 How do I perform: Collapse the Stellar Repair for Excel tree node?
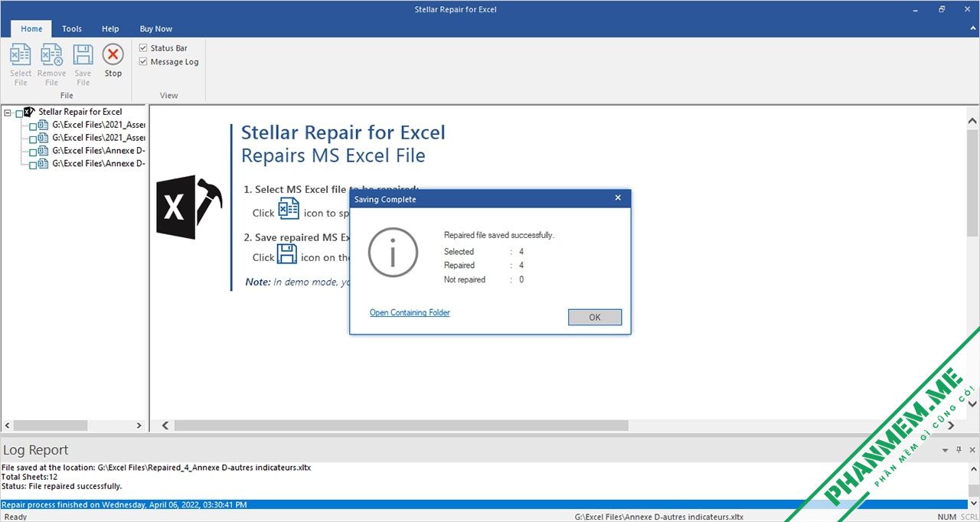click(x=8, y=113)
